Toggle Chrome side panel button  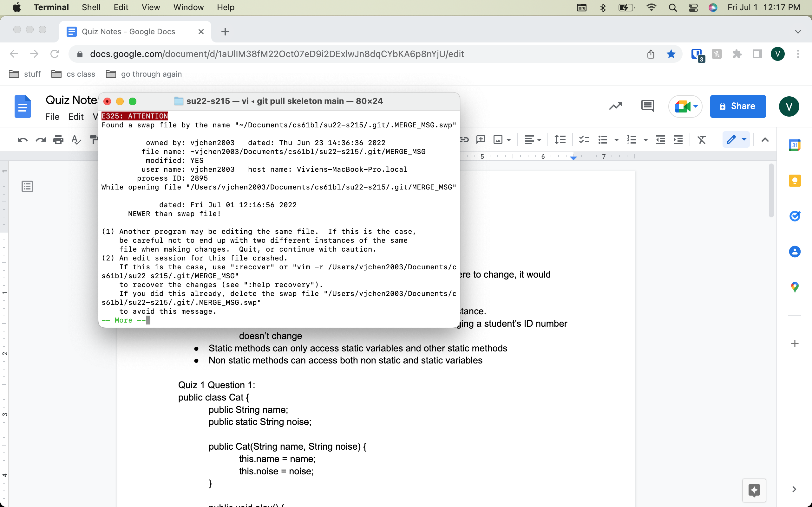pos(757,54)
